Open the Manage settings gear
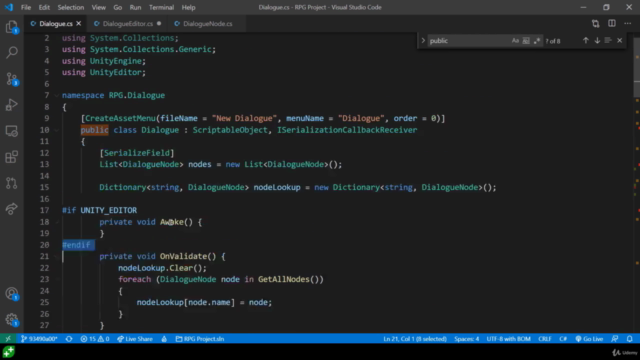 [x=11, y=320]
